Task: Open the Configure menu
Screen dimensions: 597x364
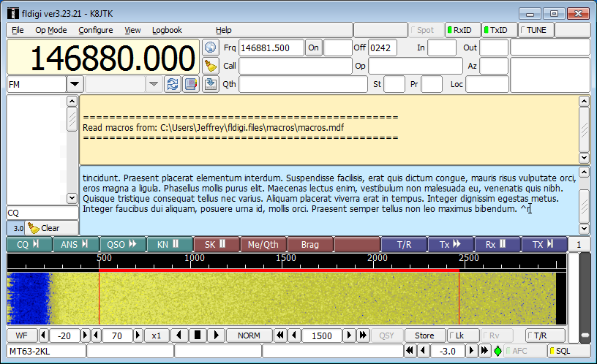Action: coord(96,30)
